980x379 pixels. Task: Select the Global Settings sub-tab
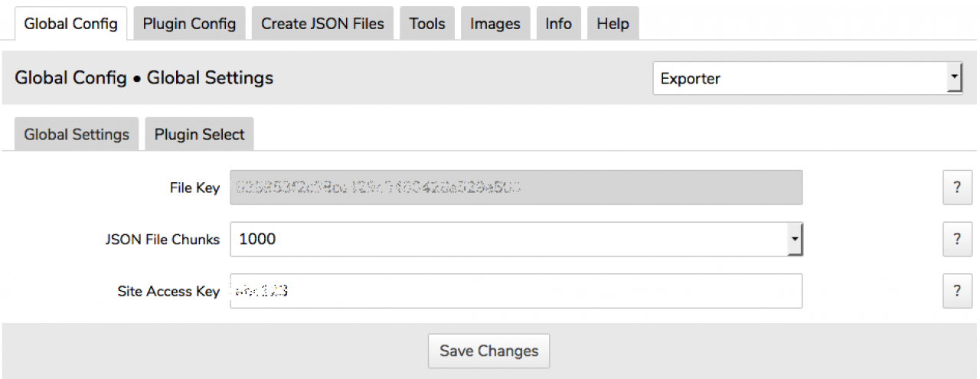(77, 135)
